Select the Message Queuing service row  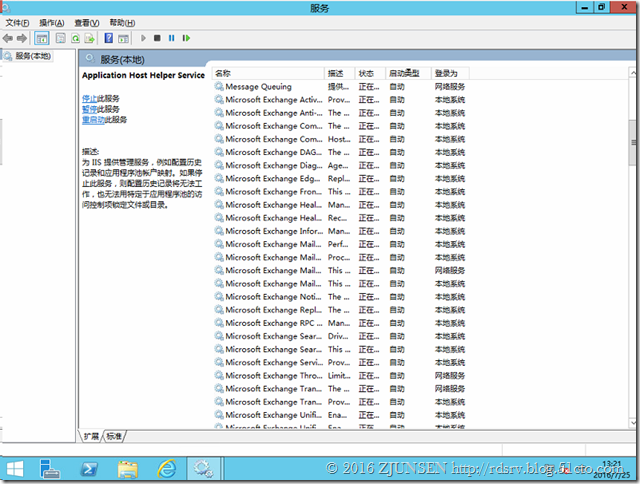coord(340,87)
